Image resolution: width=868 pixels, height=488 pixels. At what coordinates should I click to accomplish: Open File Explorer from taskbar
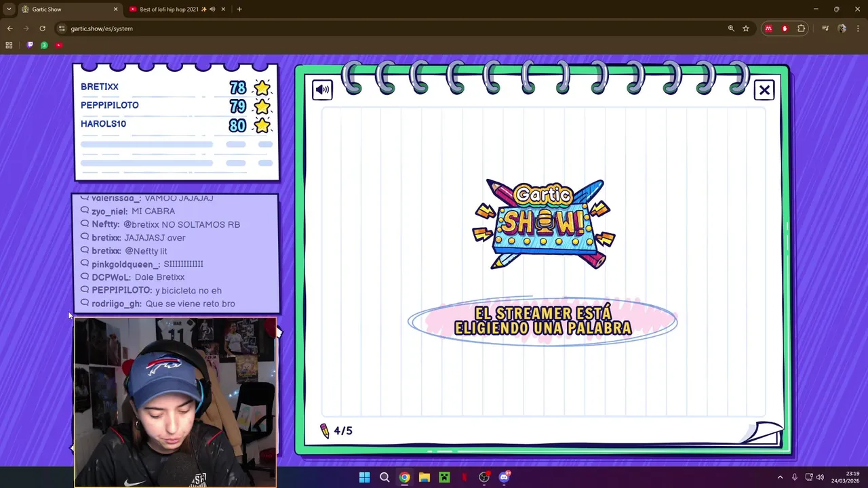(x=424, y=477)
